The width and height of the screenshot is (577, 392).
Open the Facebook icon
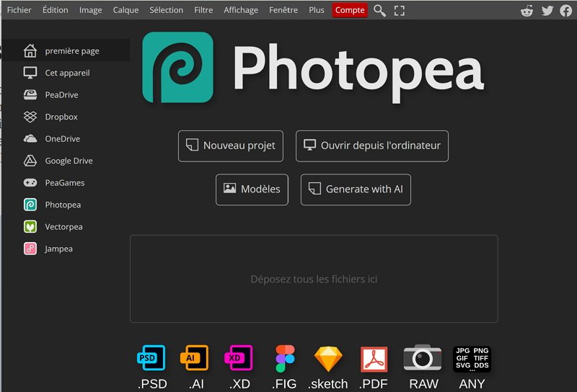tap(566, 10)
